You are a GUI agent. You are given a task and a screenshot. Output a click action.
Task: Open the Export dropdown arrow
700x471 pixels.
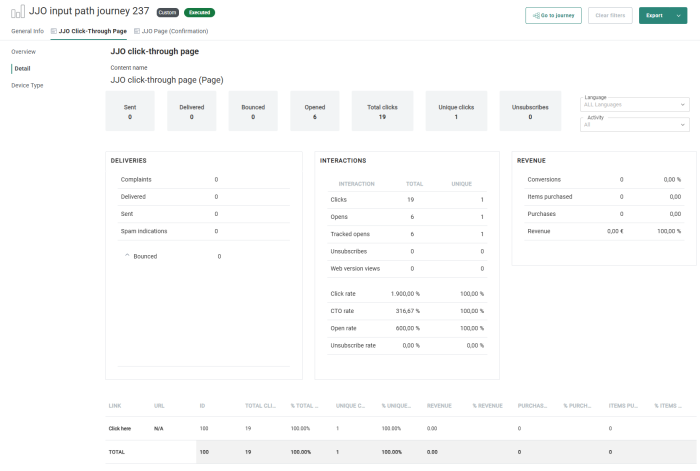[x=677, y=15]
